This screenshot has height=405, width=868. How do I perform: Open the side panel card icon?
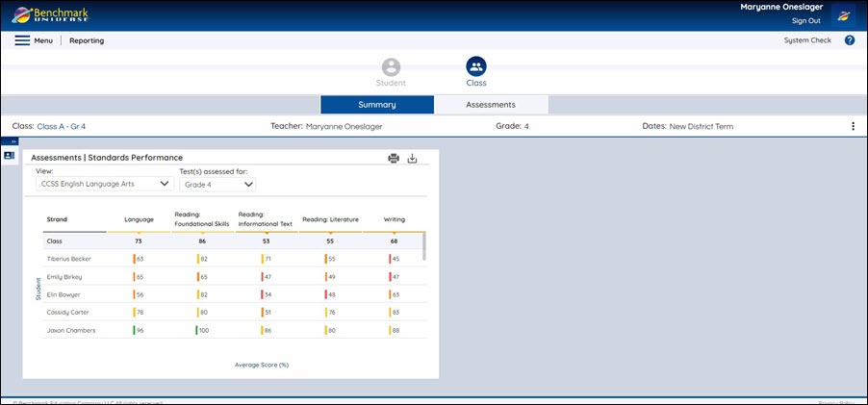coord(9,156)
